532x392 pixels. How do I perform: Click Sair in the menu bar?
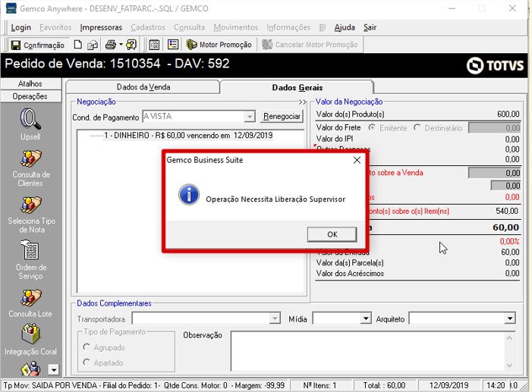[x=370, y=27]
